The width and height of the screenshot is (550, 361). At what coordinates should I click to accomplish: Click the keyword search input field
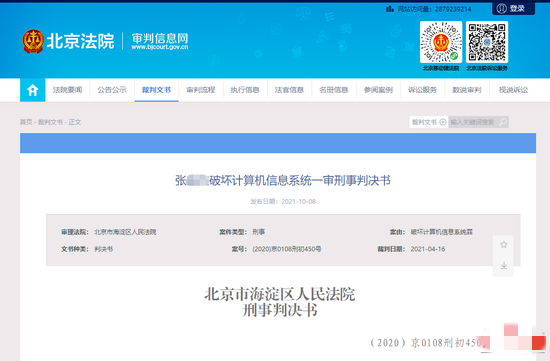coord(473,122)
